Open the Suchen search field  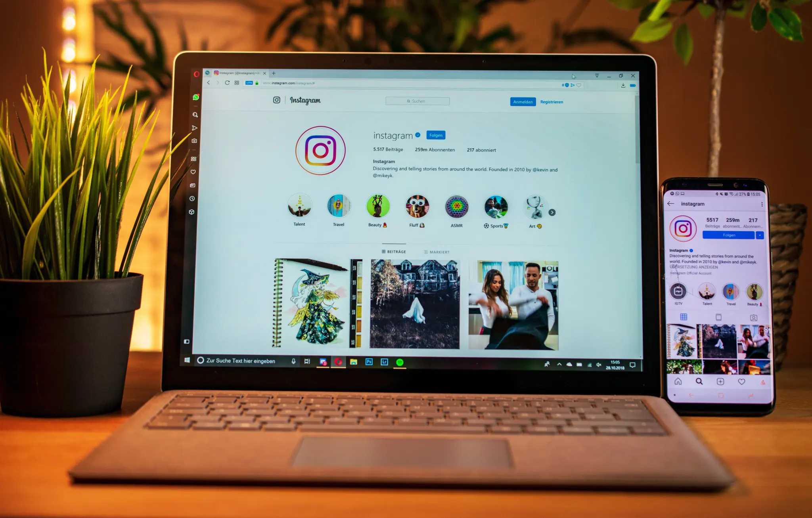pos(418,102)
